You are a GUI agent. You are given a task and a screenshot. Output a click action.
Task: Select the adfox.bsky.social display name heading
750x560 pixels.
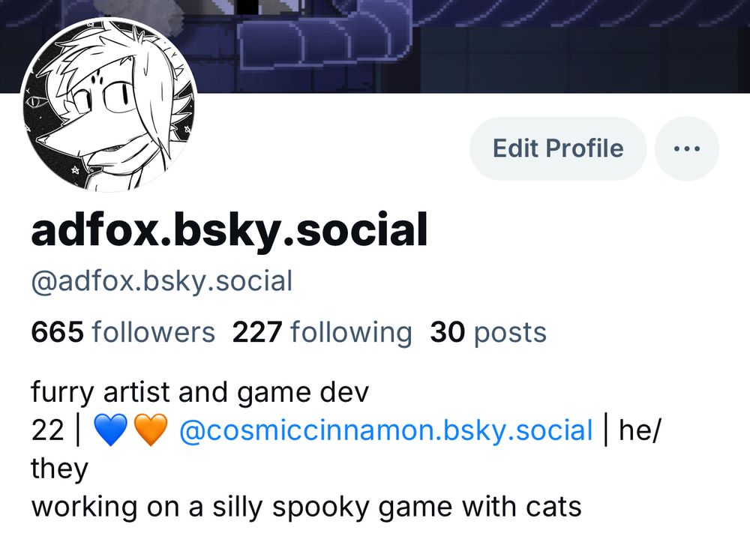(229, 230)
